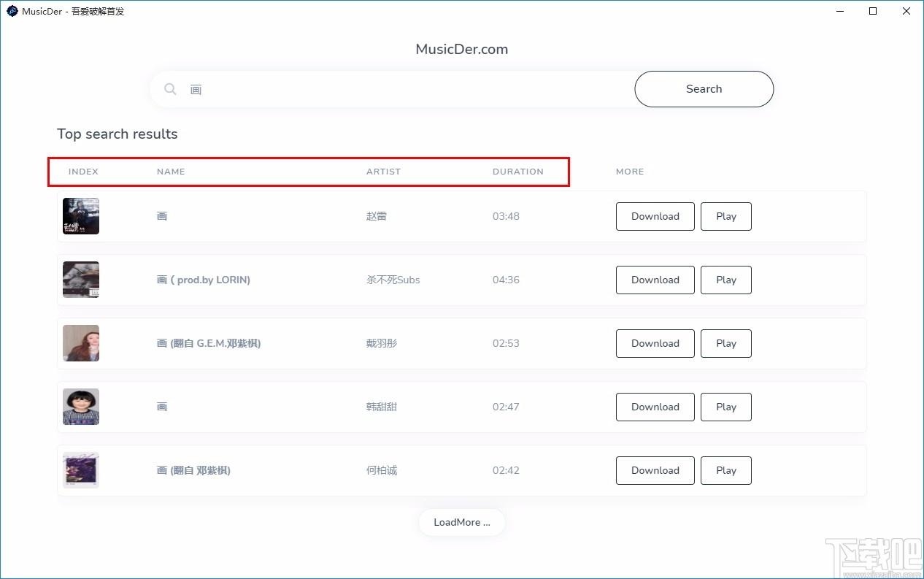Click the LoadMore ... button
This screenshot has width=924, height=579.
tap(461, 522)
